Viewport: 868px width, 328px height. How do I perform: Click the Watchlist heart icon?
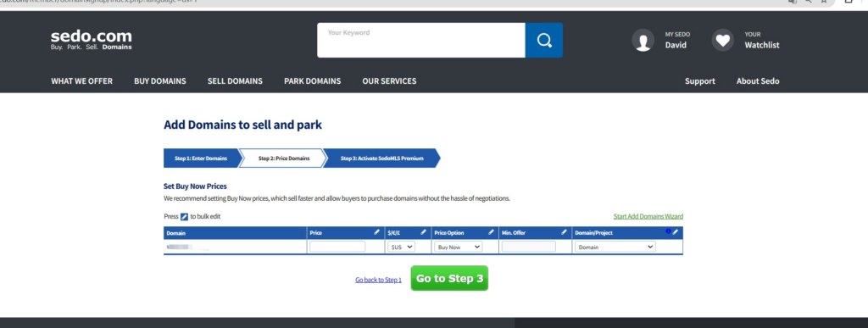[722, 41]
